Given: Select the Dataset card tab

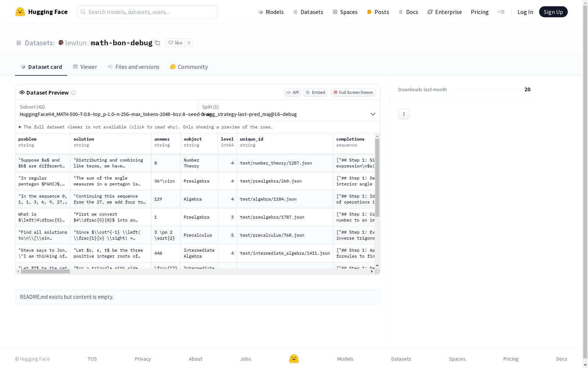Looking at the screenshot, I should [x=41, y=67].
